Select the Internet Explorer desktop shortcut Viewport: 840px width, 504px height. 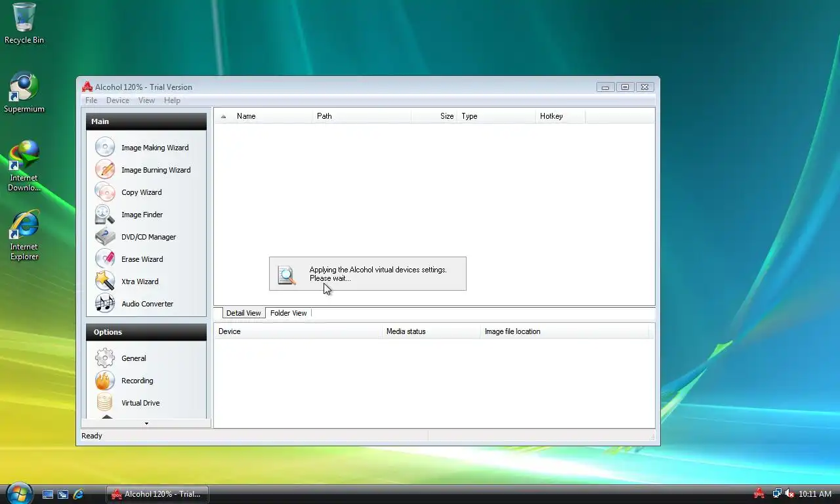tap(24, 236)
